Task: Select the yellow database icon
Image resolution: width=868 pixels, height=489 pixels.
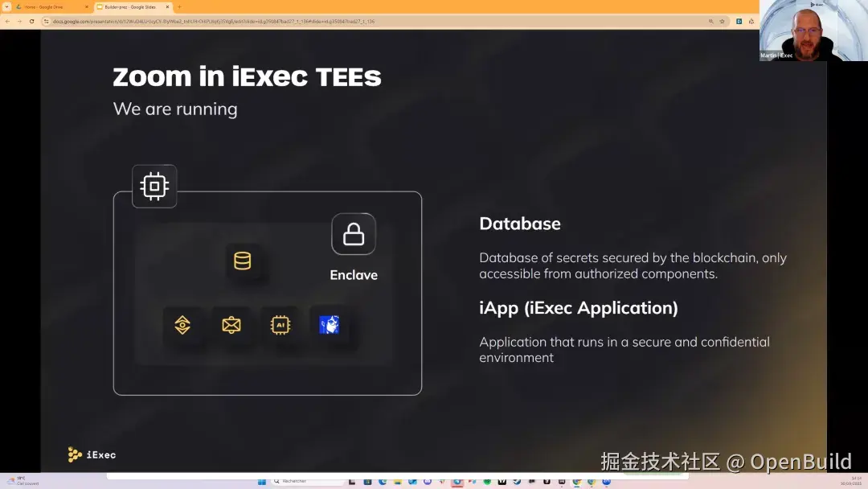Action: 243,261
